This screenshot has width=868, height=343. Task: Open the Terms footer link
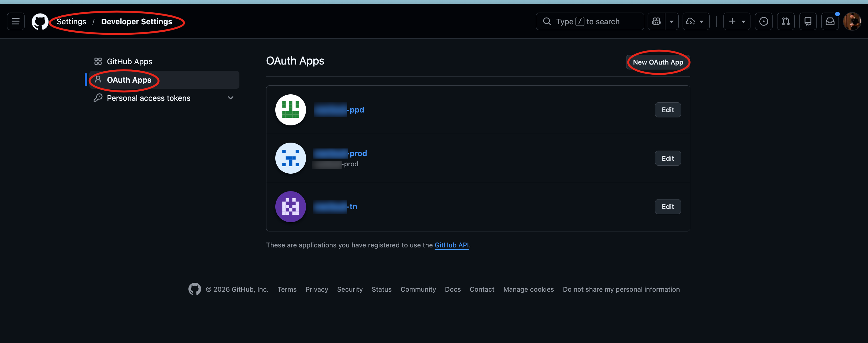point(287,290)
